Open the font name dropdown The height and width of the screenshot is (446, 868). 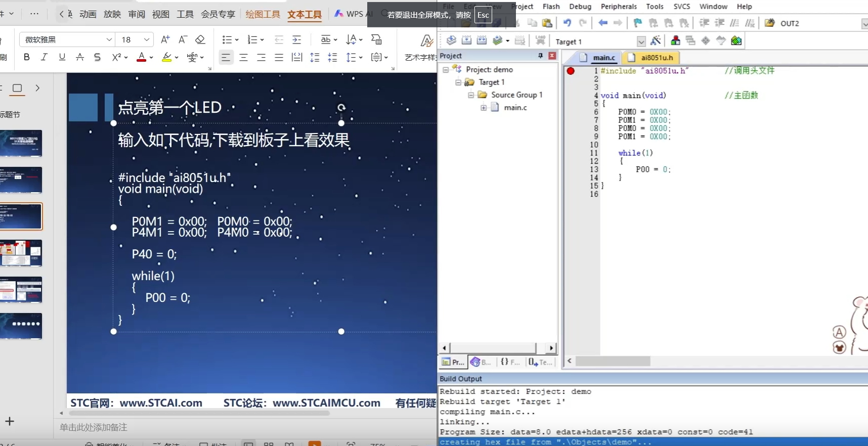[x=109, y=39]
